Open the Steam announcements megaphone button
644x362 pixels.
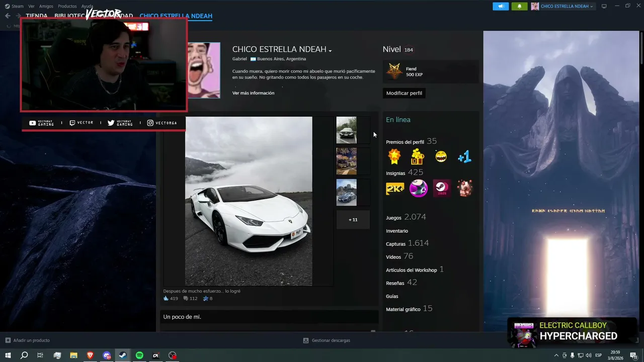[500, 6]
